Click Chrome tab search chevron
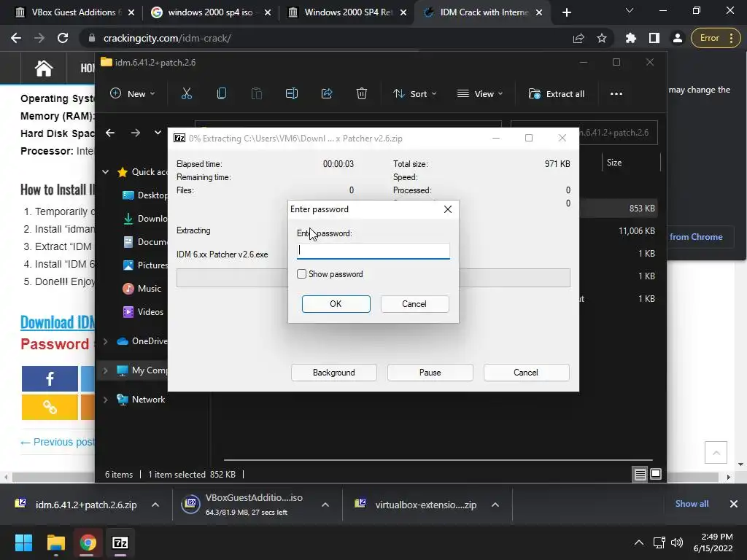This screenshot has width=747, height=560. click(x=630, y=10)
